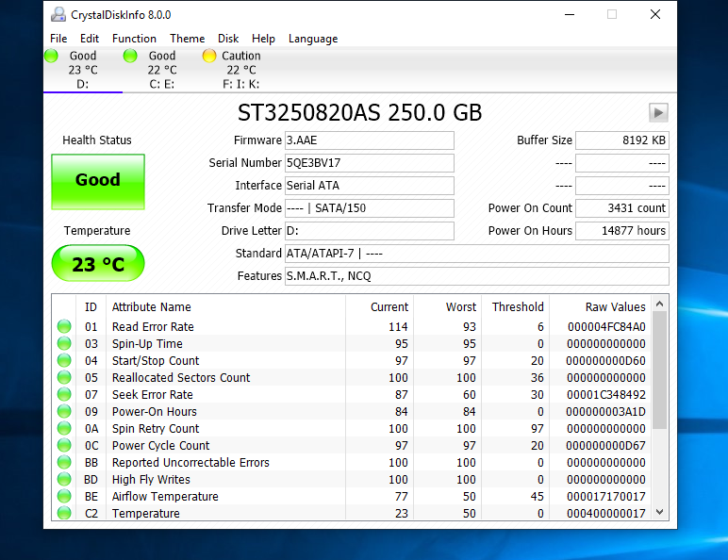The image size is (728, 560).
Task: Click status icon for Read Error Rate
Action: tap(64, 326)
